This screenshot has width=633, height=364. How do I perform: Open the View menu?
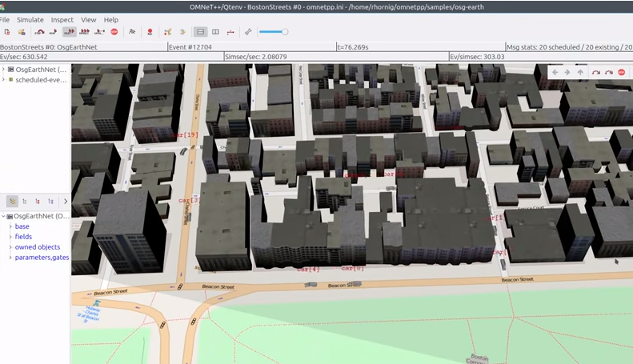point(88,20)
